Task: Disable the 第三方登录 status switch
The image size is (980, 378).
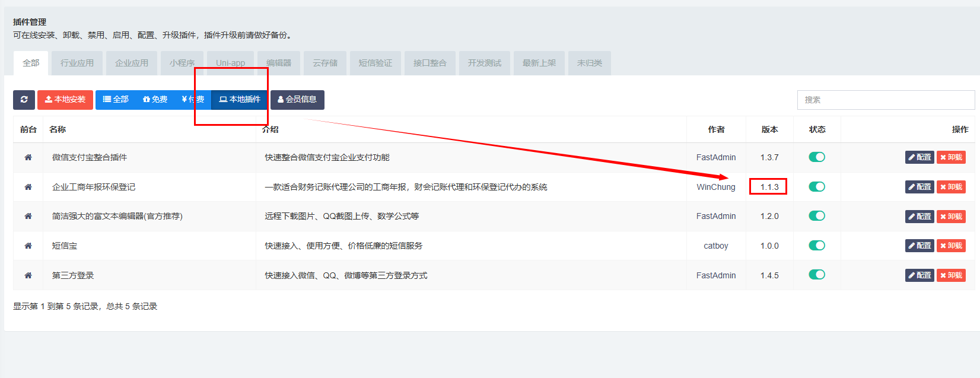Action: [817, 275]
